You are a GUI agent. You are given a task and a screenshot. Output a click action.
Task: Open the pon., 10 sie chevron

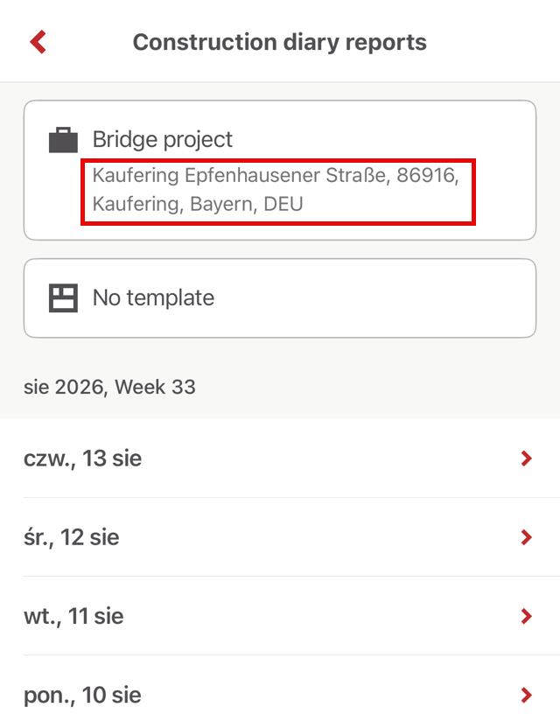pyautogui.click(x=526, y=695)
